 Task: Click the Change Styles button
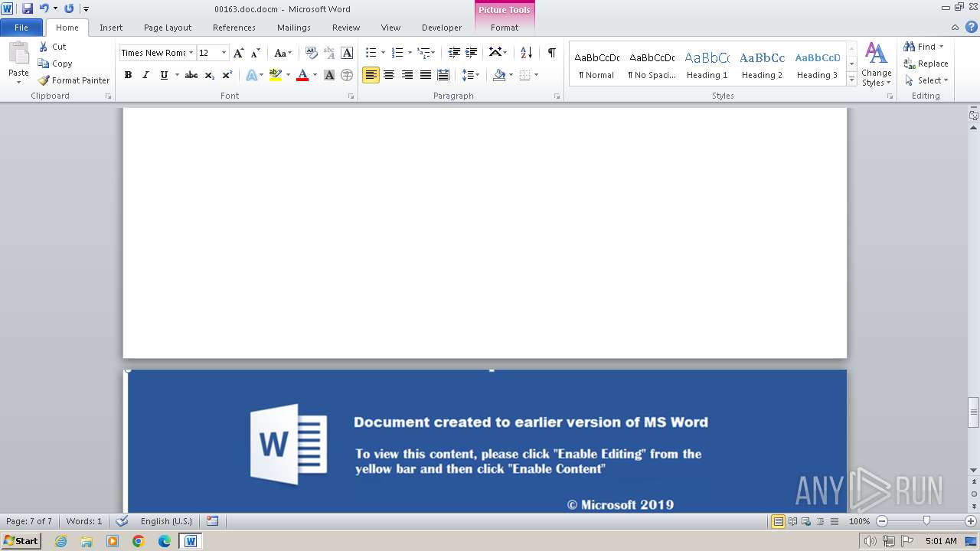coord(876,64)
